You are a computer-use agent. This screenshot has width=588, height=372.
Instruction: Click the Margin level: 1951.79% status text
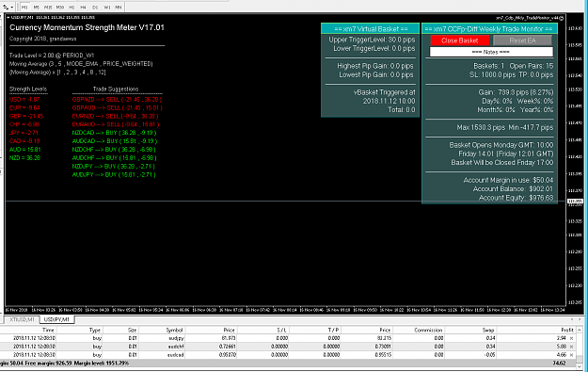coord(102,363)
